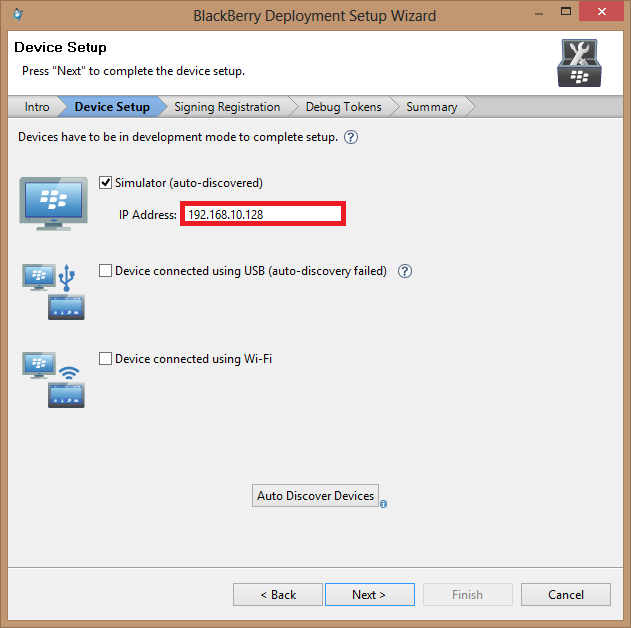Click the "Device Setup" heading text

[60, 47]
